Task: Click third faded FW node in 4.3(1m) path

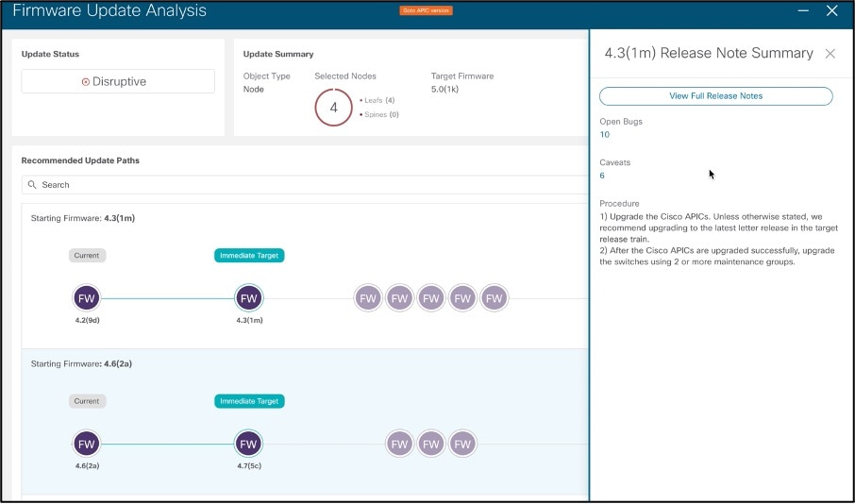Action: (x=431, y=298)
